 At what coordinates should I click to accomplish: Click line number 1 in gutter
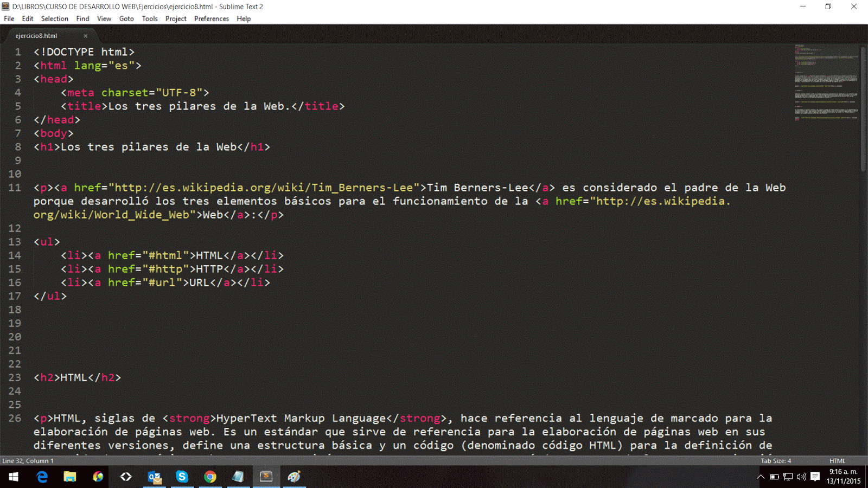18,52
